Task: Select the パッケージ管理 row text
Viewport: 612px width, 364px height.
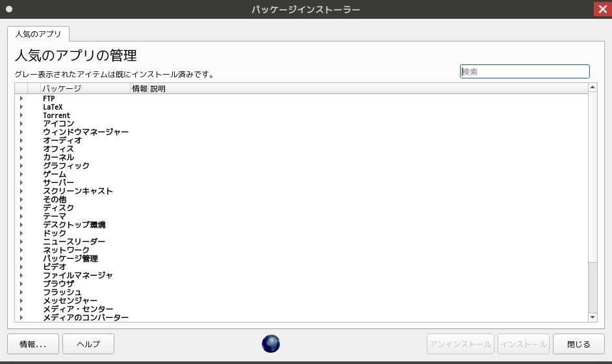Action: coord(70,258)
